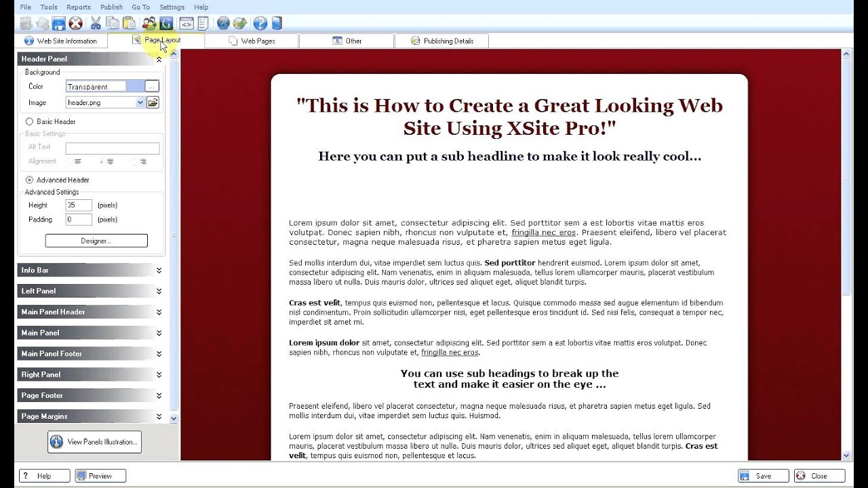Click the Help button at bottom left
Screen dimensions: 868x488
(44, 476)
